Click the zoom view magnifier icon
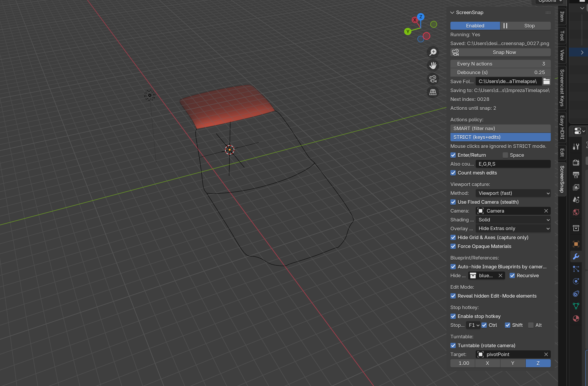 (x=433, y=52)
